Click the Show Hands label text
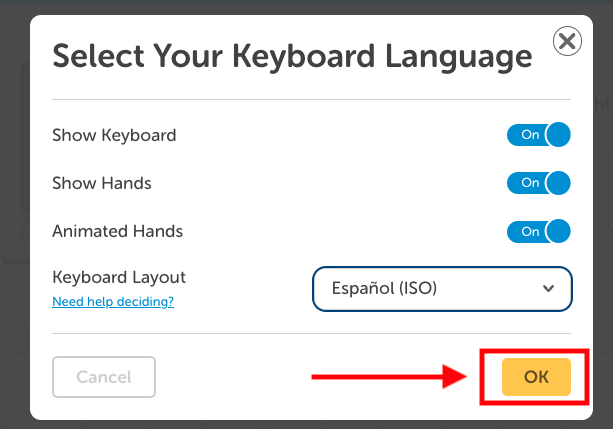 click(102, 183)
